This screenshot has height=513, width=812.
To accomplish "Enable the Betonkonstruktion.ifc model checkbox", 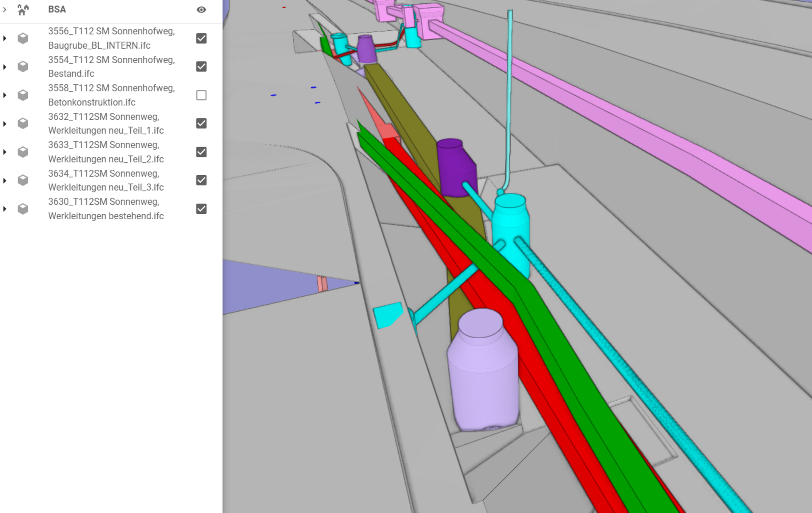I will (201, 95).
